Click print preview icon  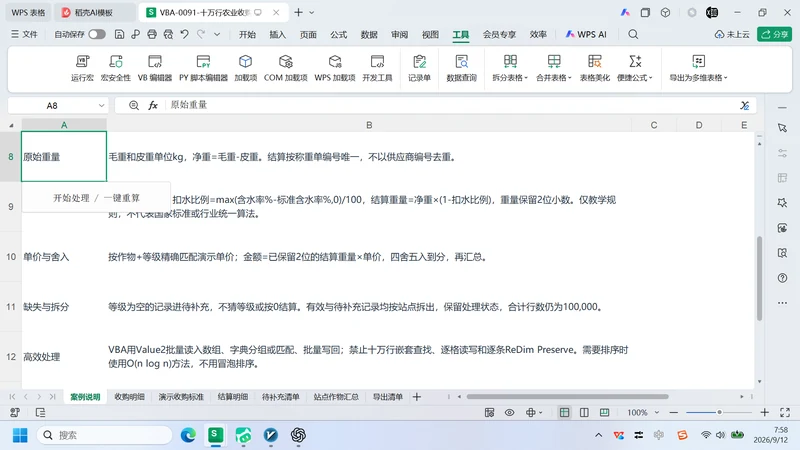[168, 34]
